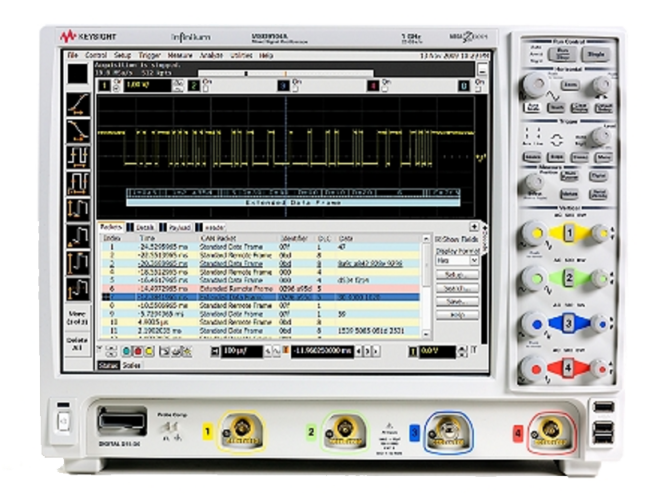Select the rise time measurement icon
The image size is (661, 500).
point(78,105)
